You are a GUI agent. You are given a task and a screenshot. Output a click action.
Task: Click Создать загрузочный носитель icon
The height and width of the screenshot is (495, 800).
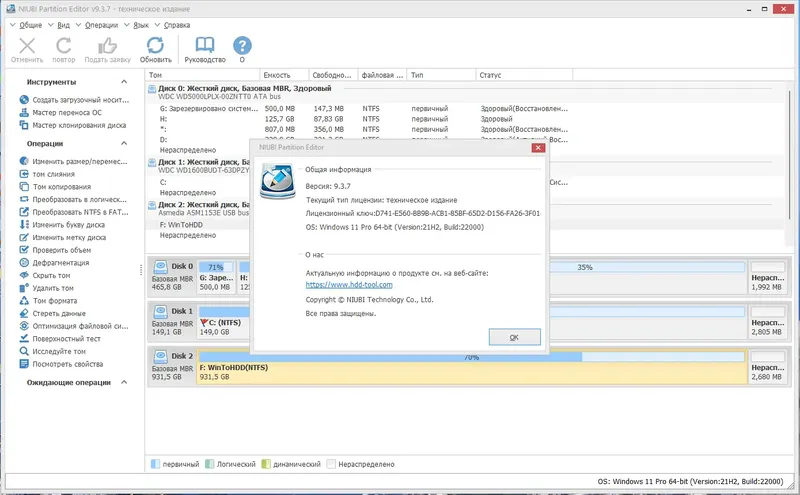(24, 100)
